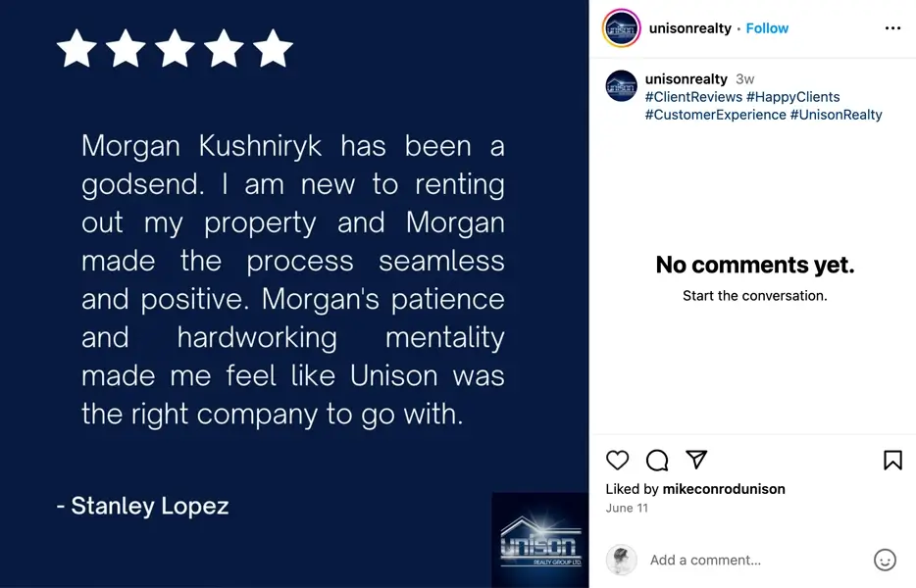
Task: Open the #UnisonRealty hashtag
Action: click(836, 115)
